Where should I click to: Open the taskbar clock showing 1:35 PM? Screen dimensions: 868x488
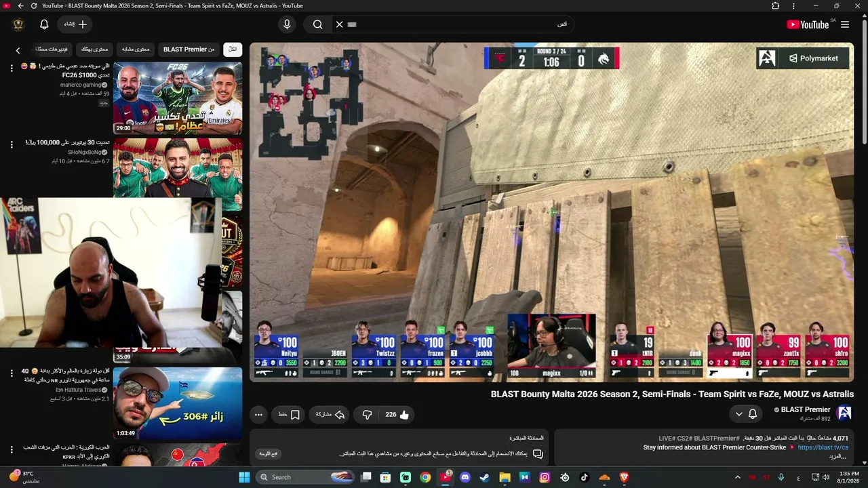(849, 477)
